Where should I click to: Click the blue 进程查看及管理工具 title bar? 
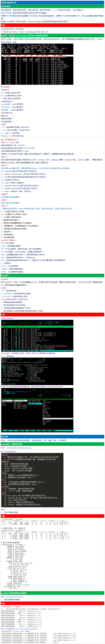pos(53,3)
